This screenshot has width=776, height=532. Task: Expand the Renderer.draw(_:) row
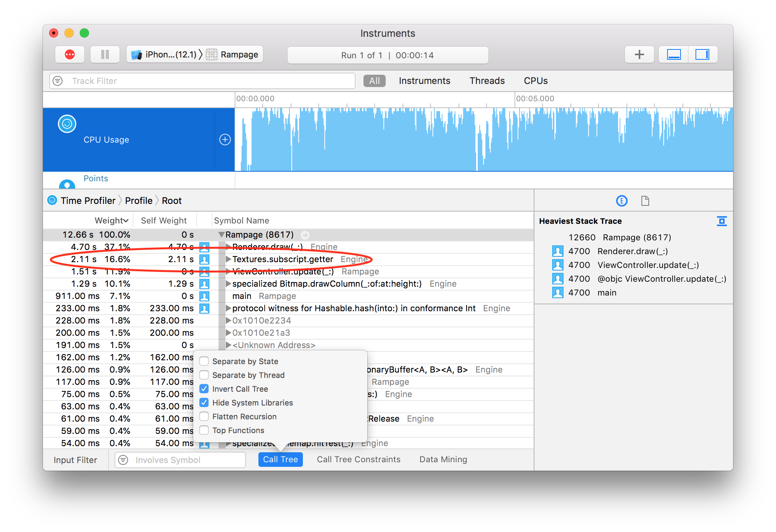click(229, 247)
